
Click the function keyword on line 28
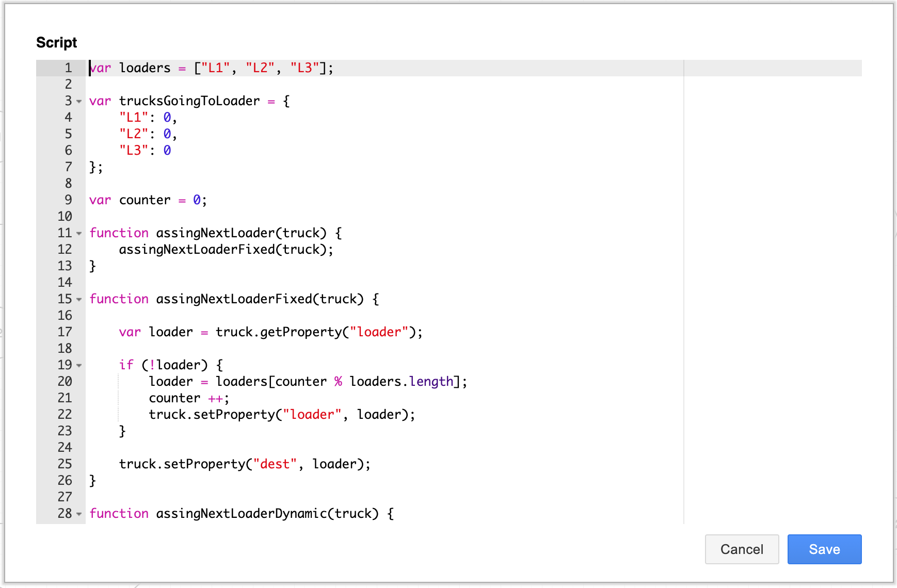[119, 513]
